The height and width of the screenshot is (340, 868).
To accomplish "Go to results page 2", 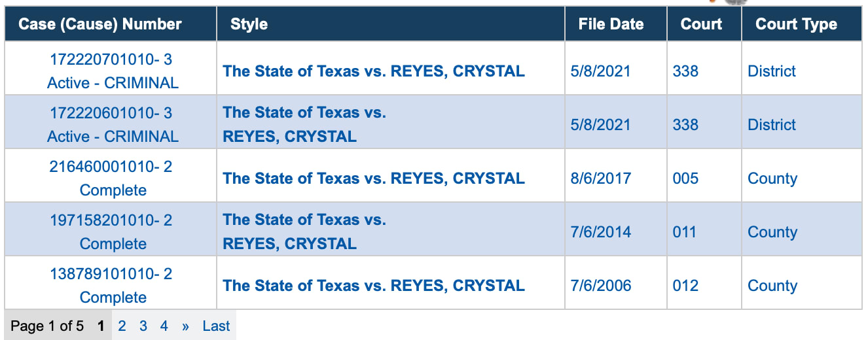I will (x=122, y=326).
